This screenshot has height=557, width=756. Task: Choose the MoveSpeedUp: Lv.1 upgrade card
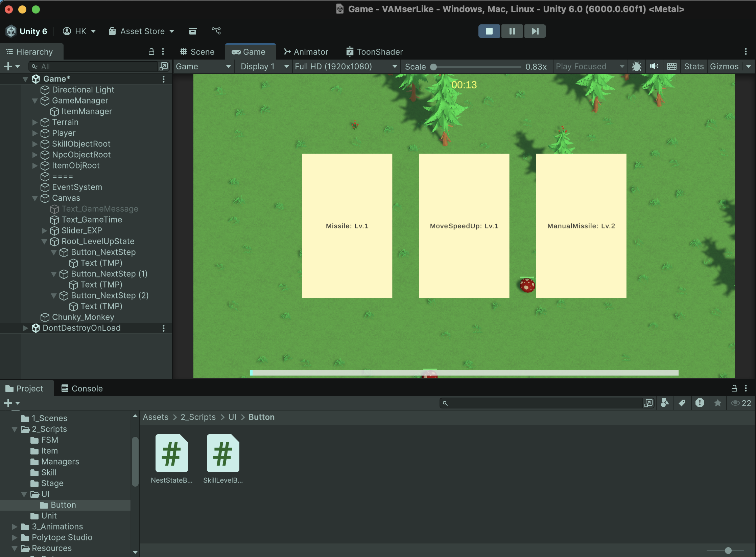coord(464,226)
